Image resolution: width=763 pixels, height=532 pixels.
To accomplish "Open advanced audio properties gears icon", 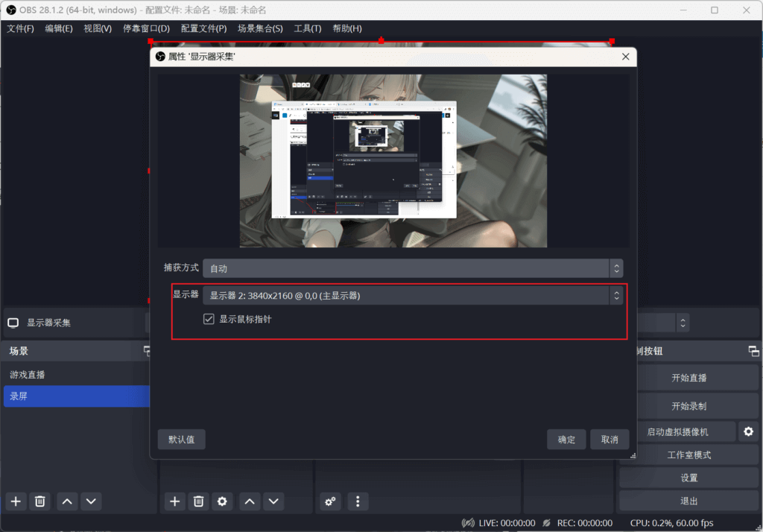I will pos(331,501).
